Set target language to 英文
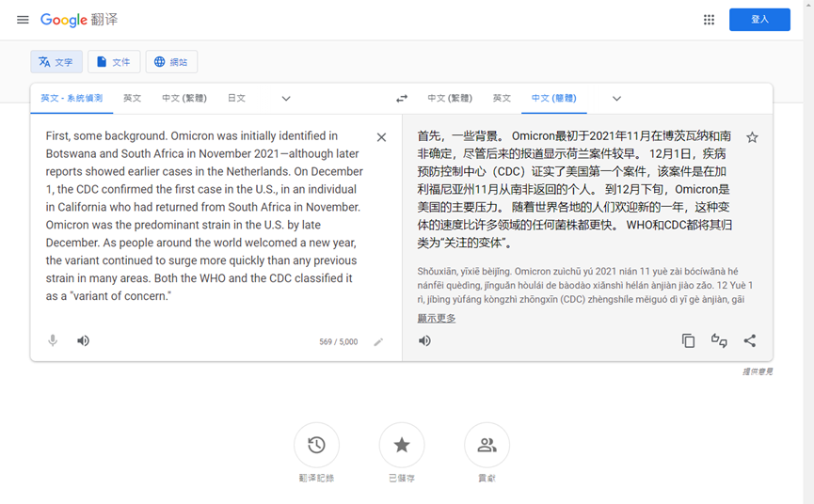Viewport: 814px width, 504px height. pyautogui.click(x=502, y=98)
